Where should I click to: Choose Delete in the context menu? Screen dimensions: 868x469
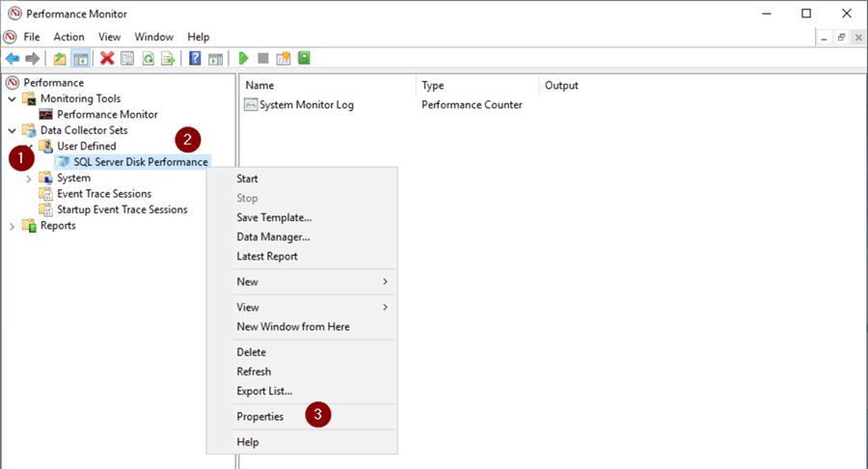302,352
